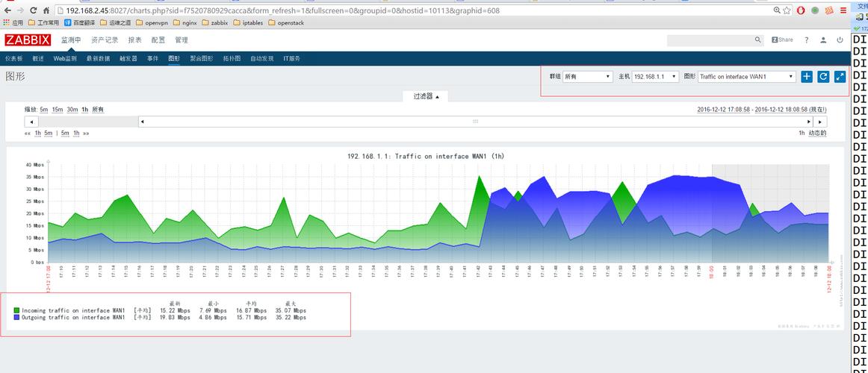Go to the 自动发现 discovery submenu

(262, 58)
